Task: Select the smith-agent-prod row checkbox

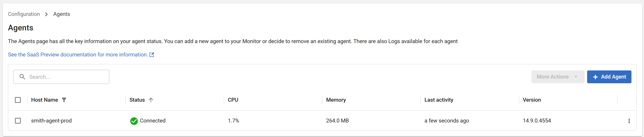Action: tap(18, 121)
